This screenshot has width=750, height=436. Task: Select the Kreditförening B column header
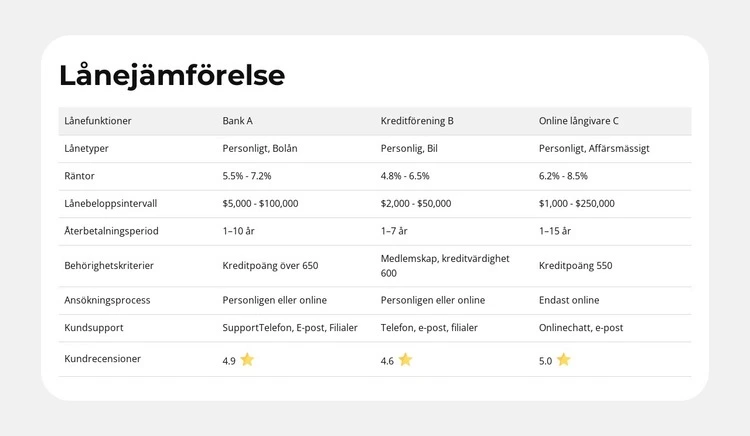[x=417, y=121]
